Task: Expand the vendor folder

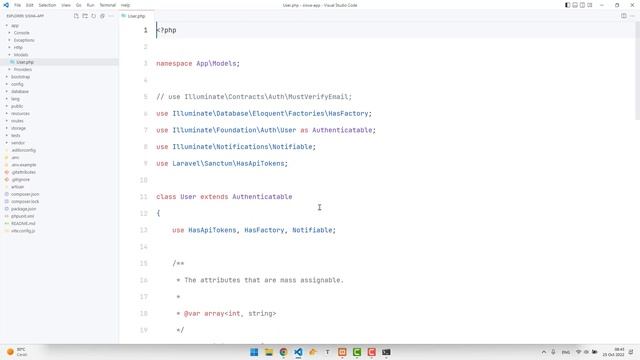Action: pyautogui.click(x=18, y=143)
